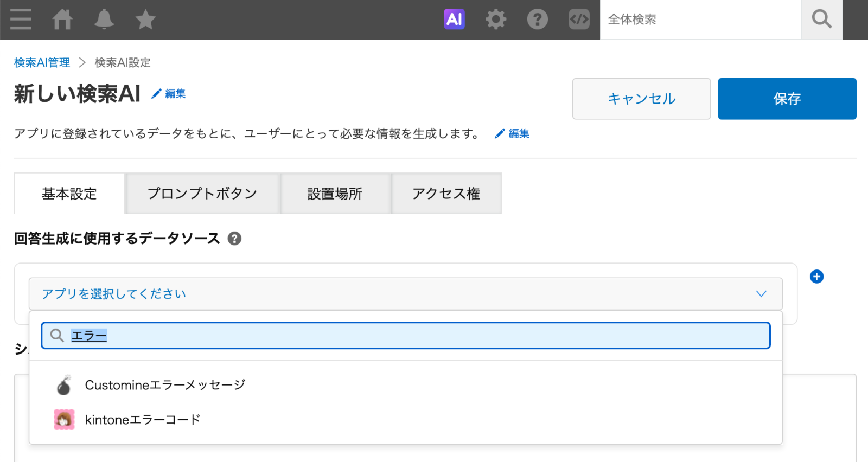This screenshot has height=462, width=868.
Task: Click the global search magnifier button
Action: pos(822,20)
